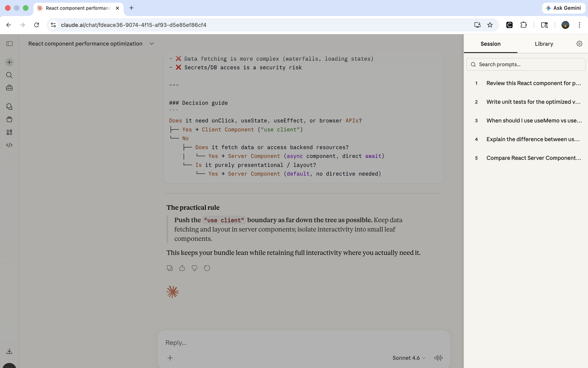
Task: Copy the response with copy icon
Action: click(x=170, y=268)
